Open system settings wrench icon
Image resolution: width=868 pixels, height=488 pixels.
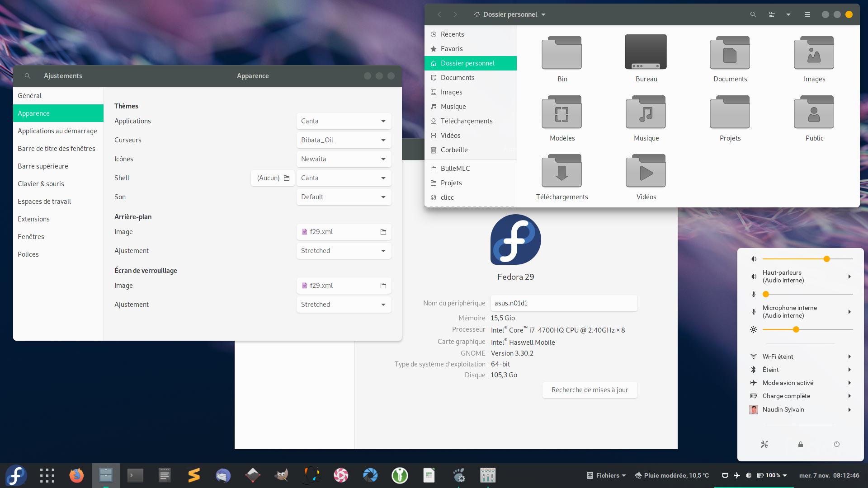764,444
